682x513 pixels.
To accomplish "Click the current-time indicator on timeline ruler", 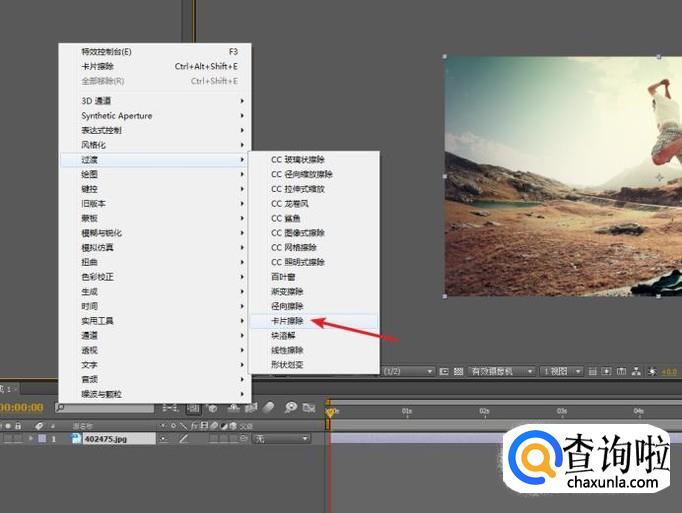I will (x=329, y=409).
